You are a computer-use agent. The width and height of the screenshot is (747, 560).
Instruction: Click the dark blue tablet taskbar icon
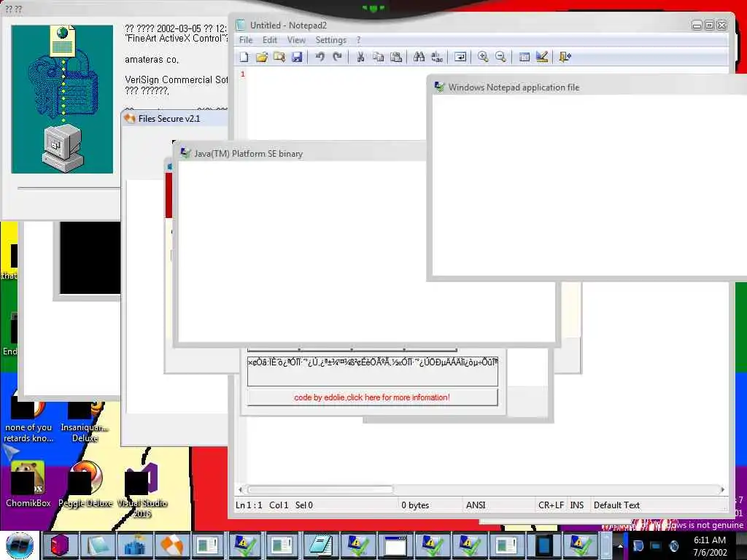pyautogui.click(x=543, y=545)
